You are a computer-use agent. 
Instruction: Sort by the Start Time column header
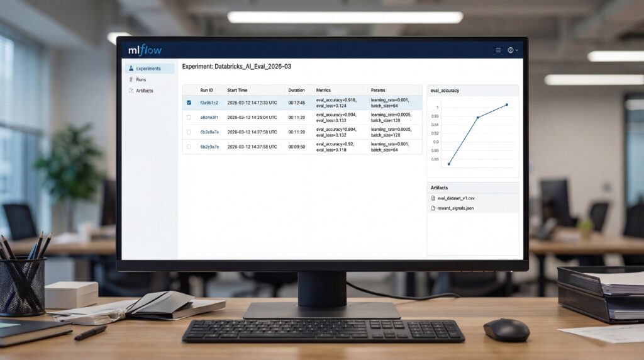[x=237, y=91]
